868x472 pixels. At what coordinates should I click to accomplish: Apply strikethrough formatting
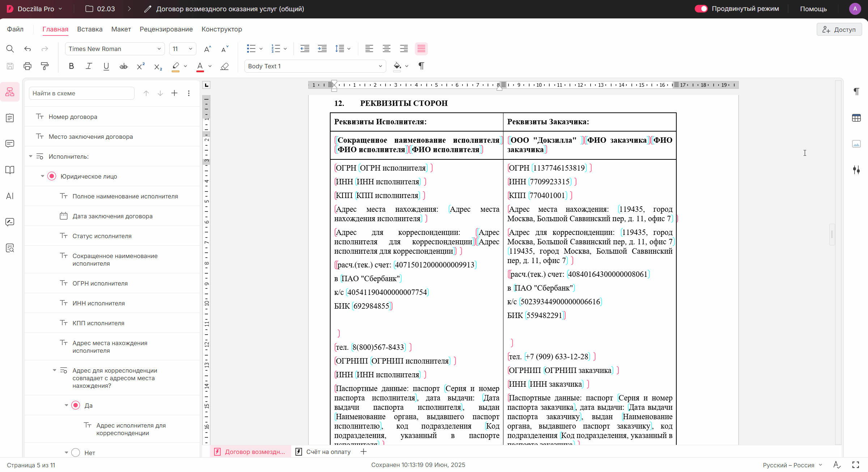click(x=123, y=66)
